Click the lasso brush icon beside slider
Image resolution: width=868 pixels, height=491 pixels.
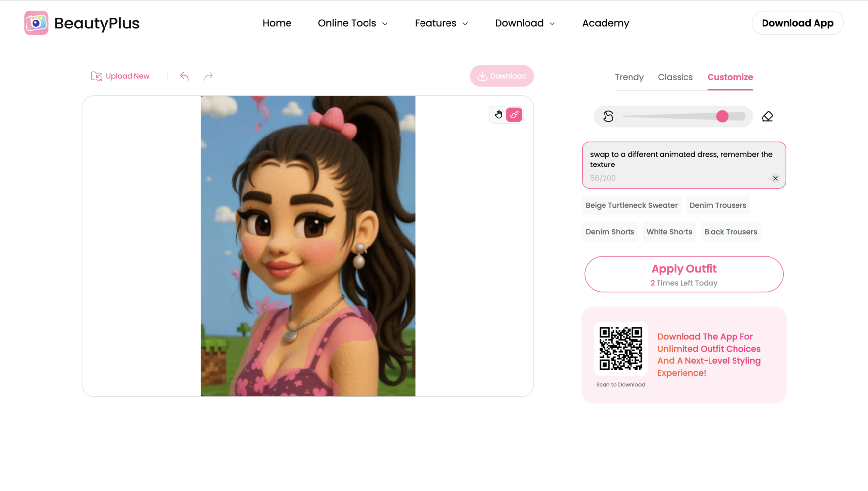[608, 116]
